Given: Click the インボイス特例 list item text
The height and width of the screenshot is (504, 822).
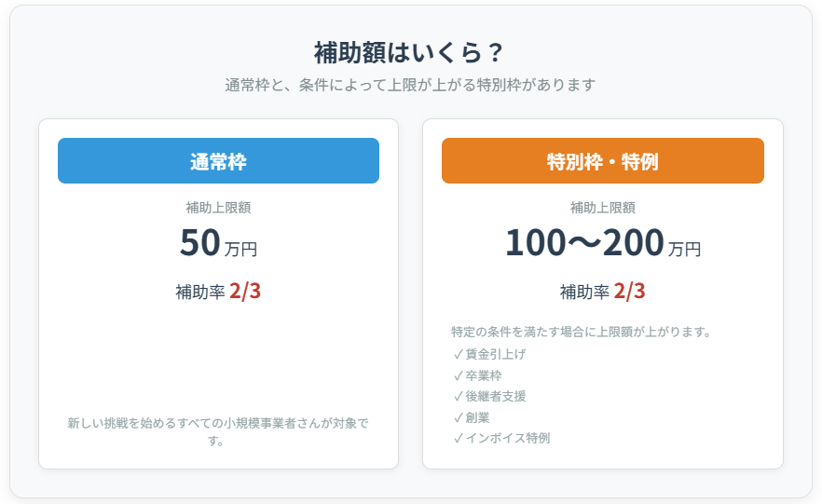Looking at the screenshot, I should (x=508, y=438).
